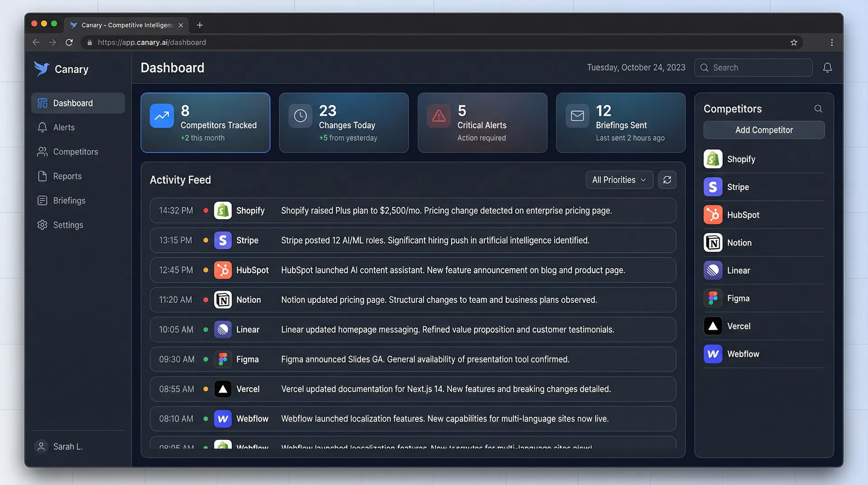Open notifications via bell icon
The width and height of the screenshot is (868, 485).
coord(827,67)
